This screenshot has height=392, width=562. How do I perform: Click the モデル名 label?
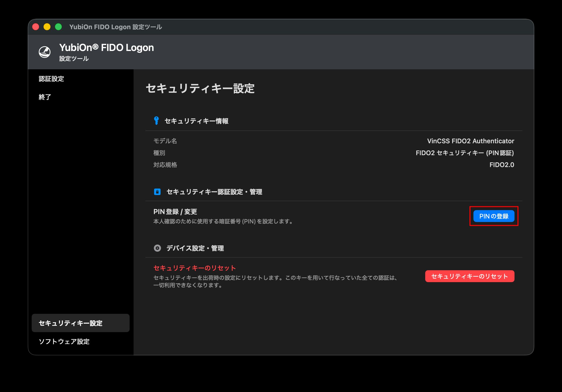(x=165, y=141)
